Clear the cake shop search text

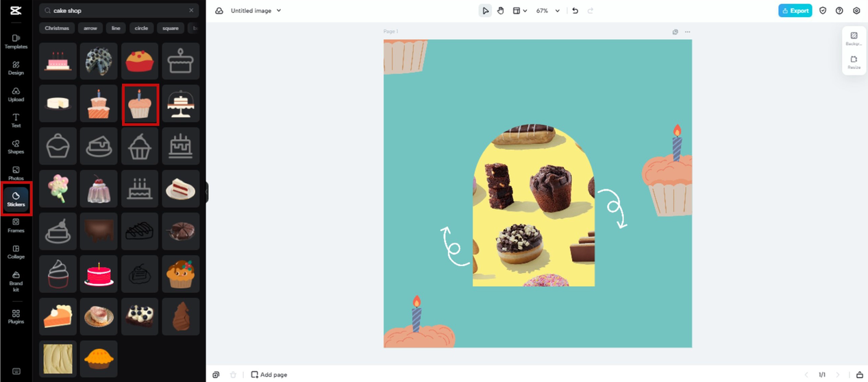click(x=191, y=11)
